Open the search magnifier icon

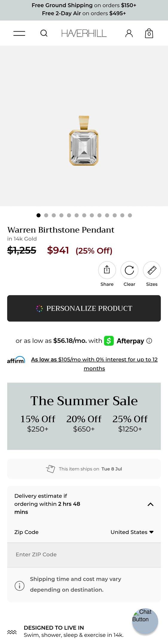pos(44,33)
